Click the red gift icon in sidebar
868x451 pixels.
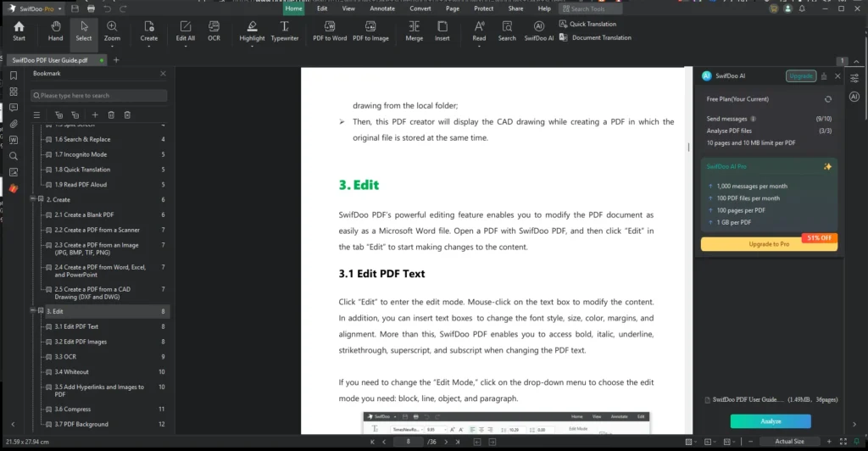coord(14,189)
